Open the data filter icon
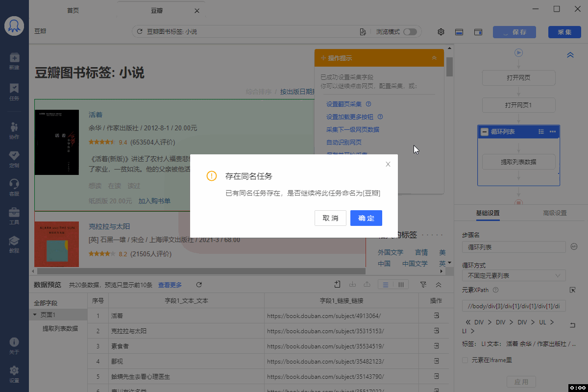 pos(423,284)
